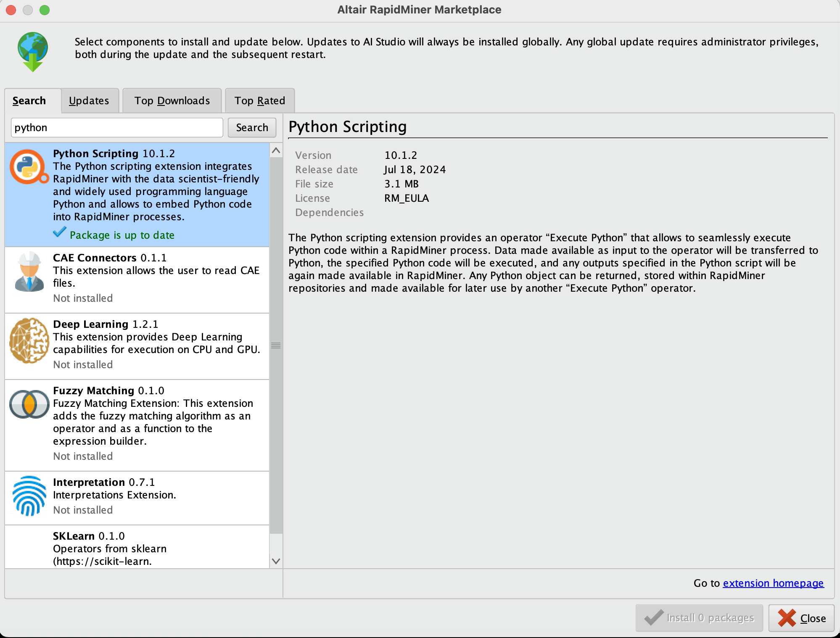The height and width of the screenshot is (638, 840).
Task: Open the Top Downloads tab
Action: click(x=172, y=101)
